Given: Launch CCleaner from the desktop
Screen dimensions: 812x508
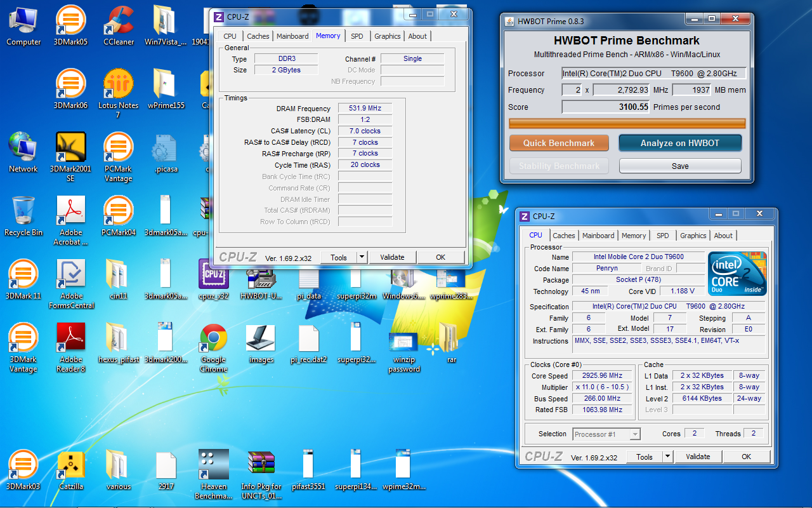Looking at the screenshot, I should pyautogui.click(x=118, y=25).
